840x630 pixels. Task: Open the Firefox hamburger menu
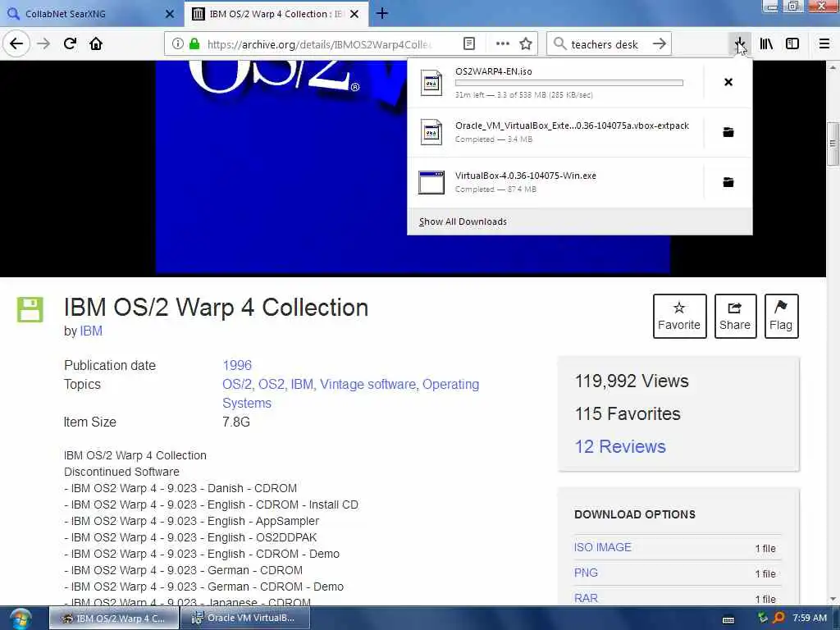[x=824, y=44]
